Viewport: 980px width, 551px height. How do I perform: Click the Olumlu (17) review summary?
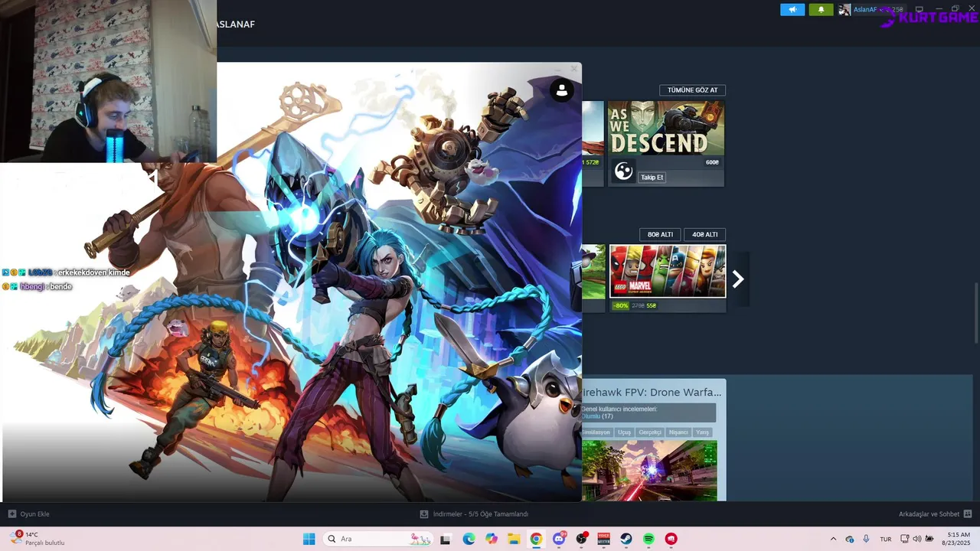[x=597, y=416]
